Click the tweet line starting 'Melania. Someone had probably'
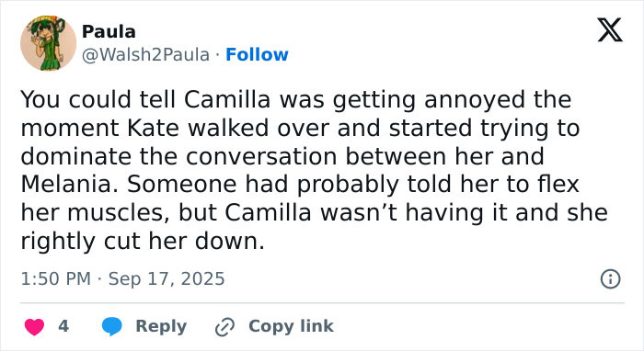Viewport: 644px width, 351px height. 300,184
